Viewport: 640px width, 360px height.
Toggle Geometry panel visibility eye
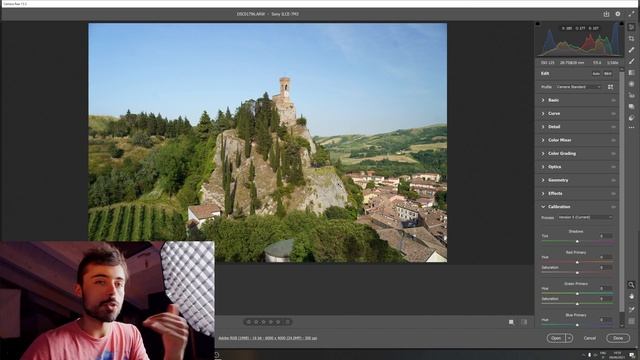tap(613, 180)
